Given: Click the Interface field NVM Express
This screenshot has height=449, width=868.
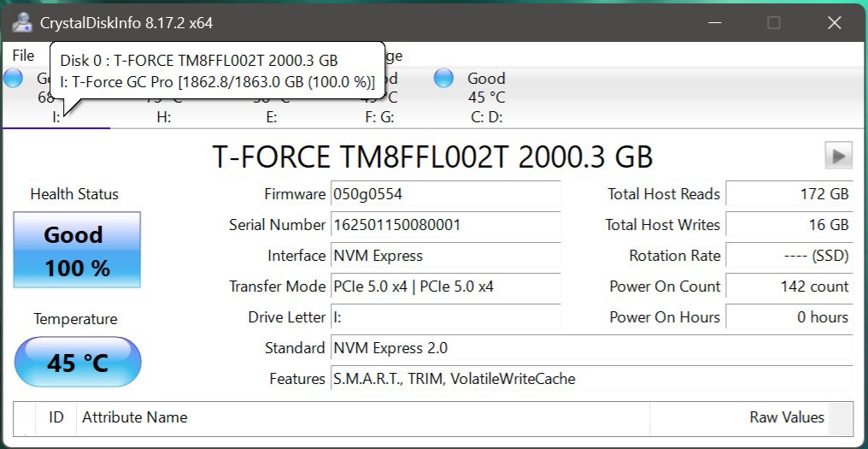Looking at the screenshot, I should pos(446,256).
